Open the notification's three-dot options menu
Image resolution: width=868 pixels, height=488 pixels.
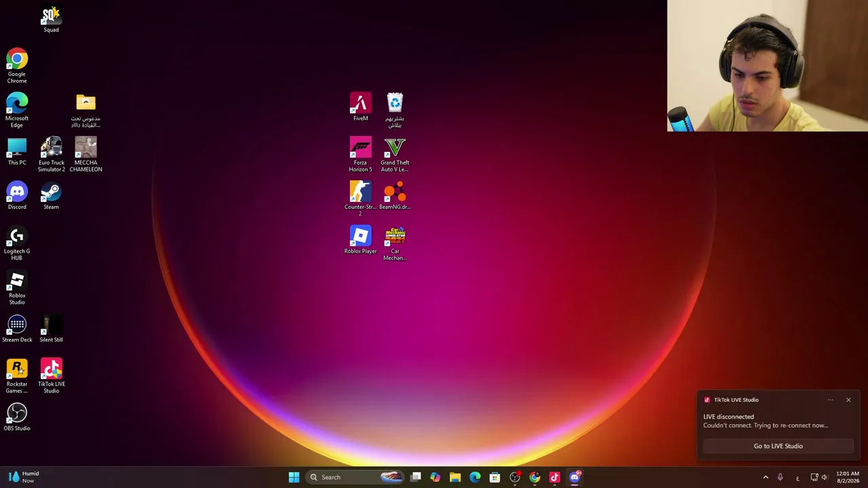point(830,400)
